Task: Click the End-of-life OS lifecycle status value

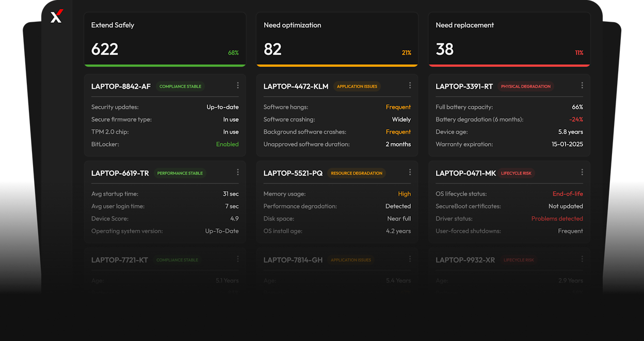Action: coord(568,194)
